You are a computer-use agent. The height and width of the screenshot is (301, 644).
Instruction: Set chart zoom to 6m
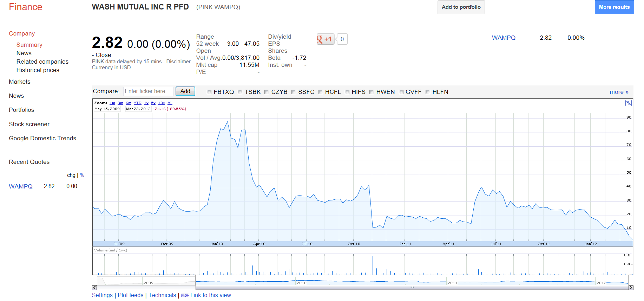129,103
